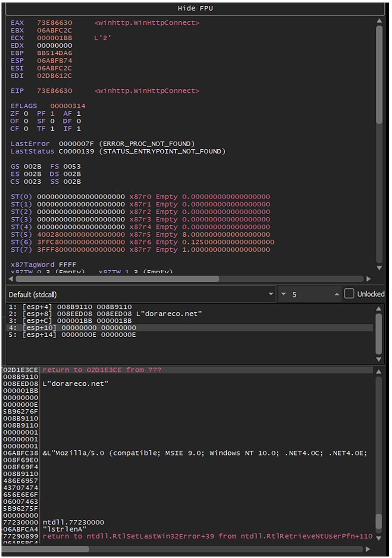Toggle the TF flag value

pyautogui.click(x=52, y=129)
